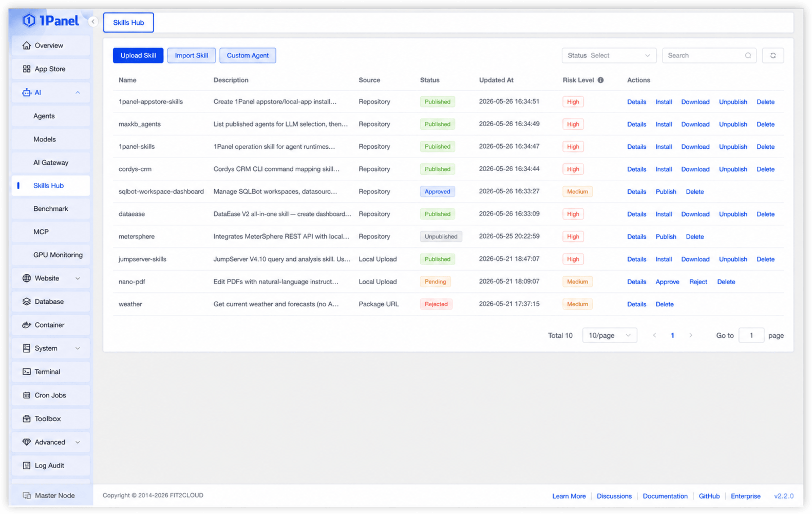The image size is (812, 514).
Task: Click the Terminal prompt icon
Action: click(27, 372)
